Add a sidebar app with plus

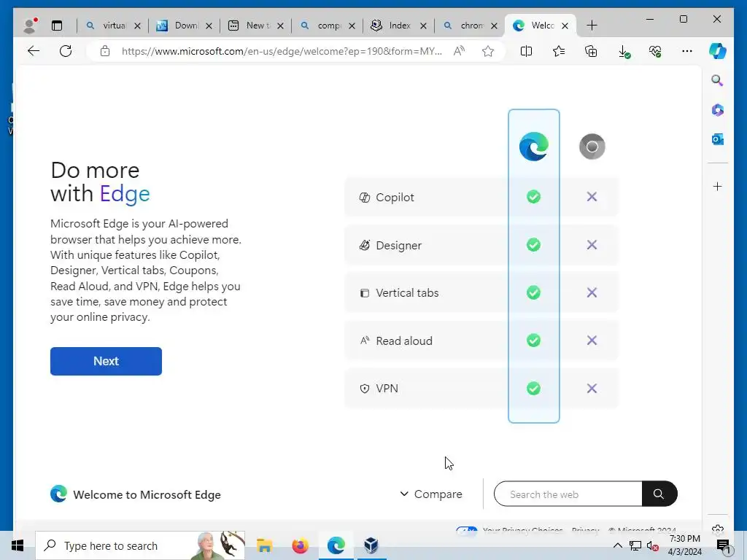(718, 186)
